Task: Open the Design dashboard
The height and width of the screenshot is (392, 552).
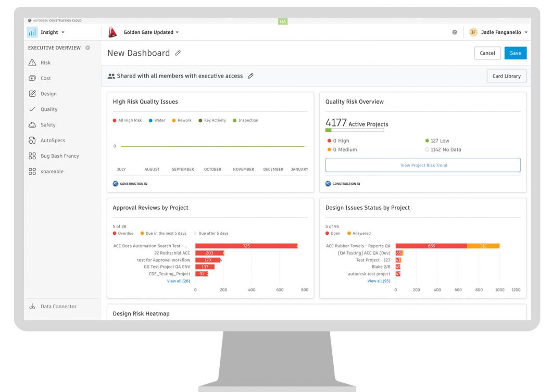Action: tap(48, 94)
